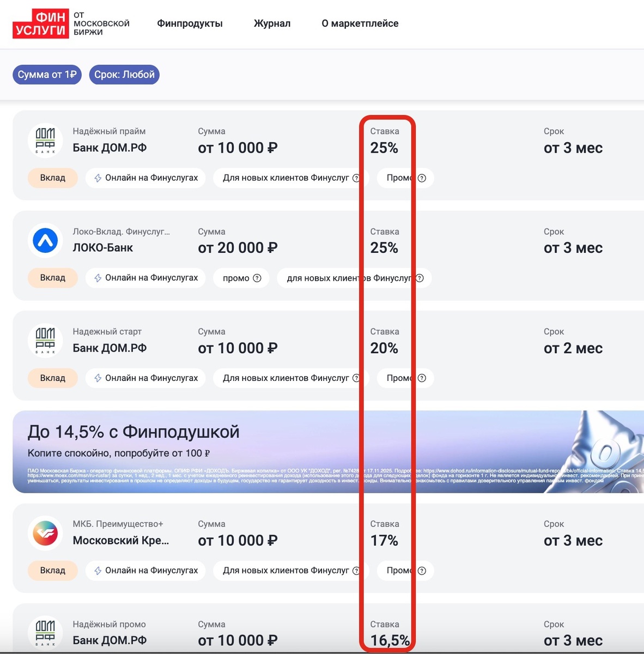Open О маркетплейсе menu item
Screen dimensions: 644x654
click(360, 23)
